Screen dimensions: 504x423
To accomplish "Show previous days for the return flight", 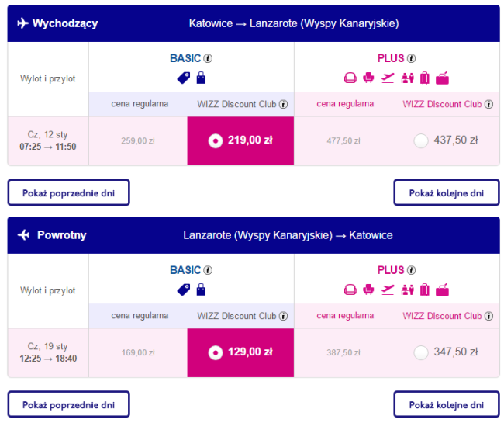I will point(69,404).
